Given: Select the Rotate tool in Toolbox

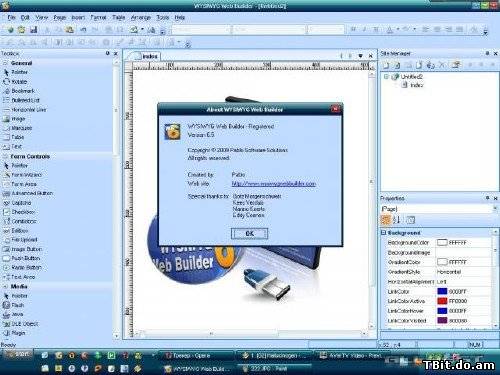Looking at the screenshot, I should [x=15, y=81].
